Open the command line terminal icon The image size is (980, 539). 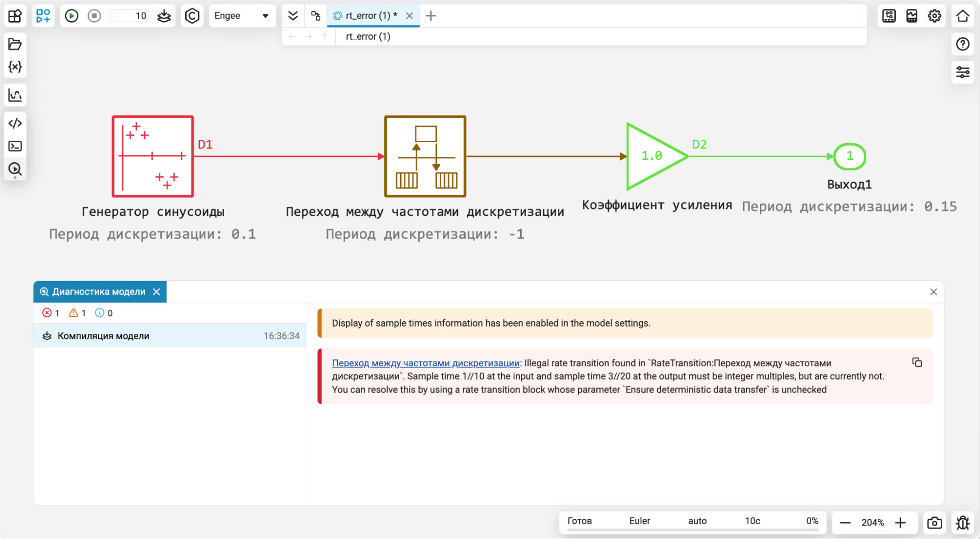coord(15,146)
